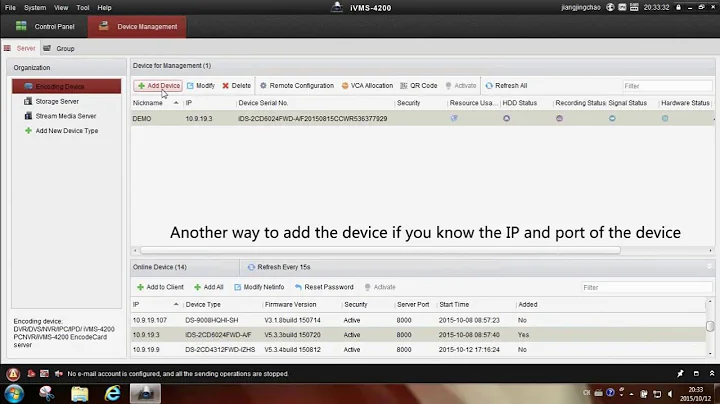The width and height of the screenshot is (720, 404).
Task: Click the alarm warning icon in status bar
Action: [x=13, y=374]
